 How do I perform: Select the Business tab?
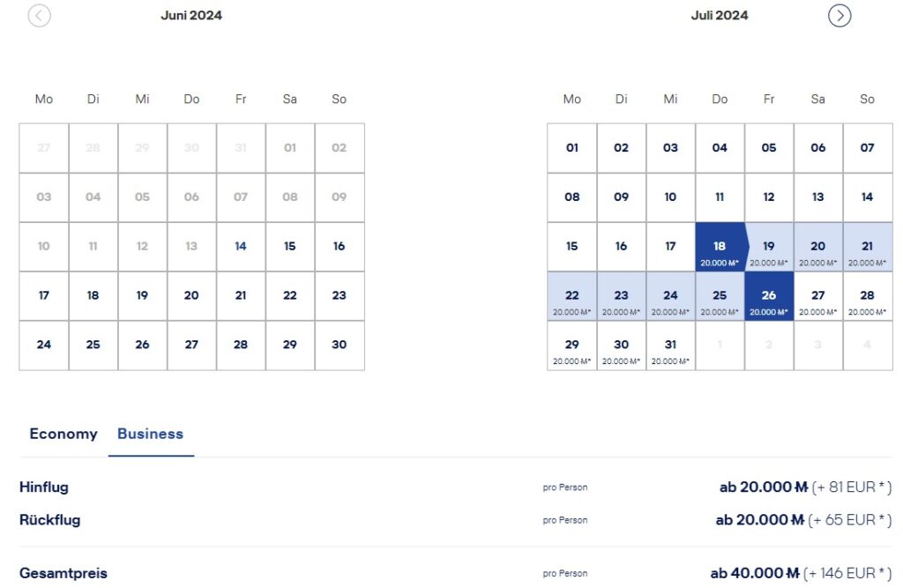pyautogui.click(x=150, y=434)
